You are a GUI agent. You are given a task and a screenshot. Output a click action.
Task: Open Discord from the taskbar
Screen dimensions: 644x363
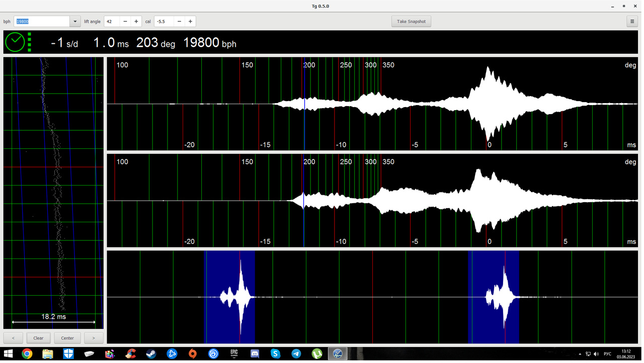coord(255,354)
